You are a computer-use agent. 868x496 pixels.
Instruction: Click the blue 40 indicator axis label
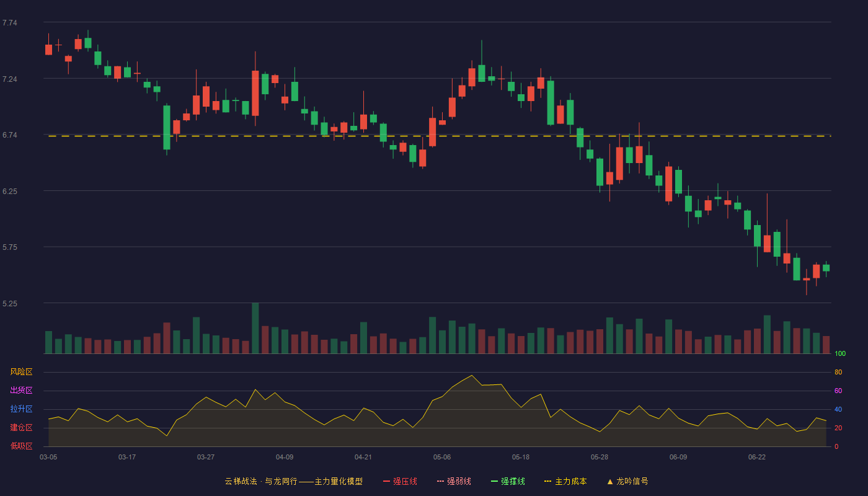point(838,410)
